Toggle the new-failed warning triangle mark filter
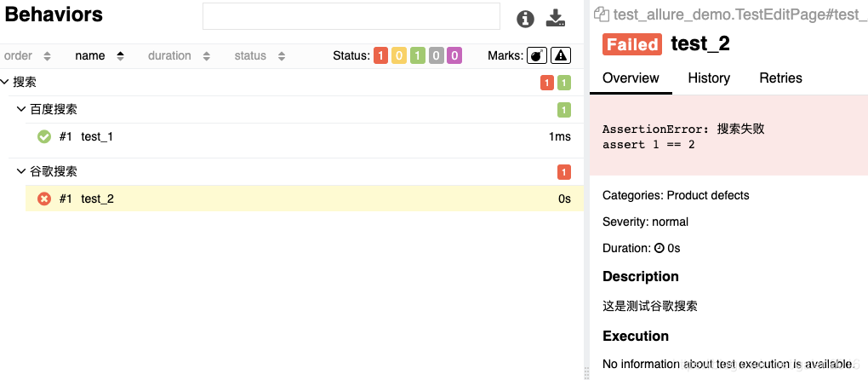868x380 pixels. (561, 55)
